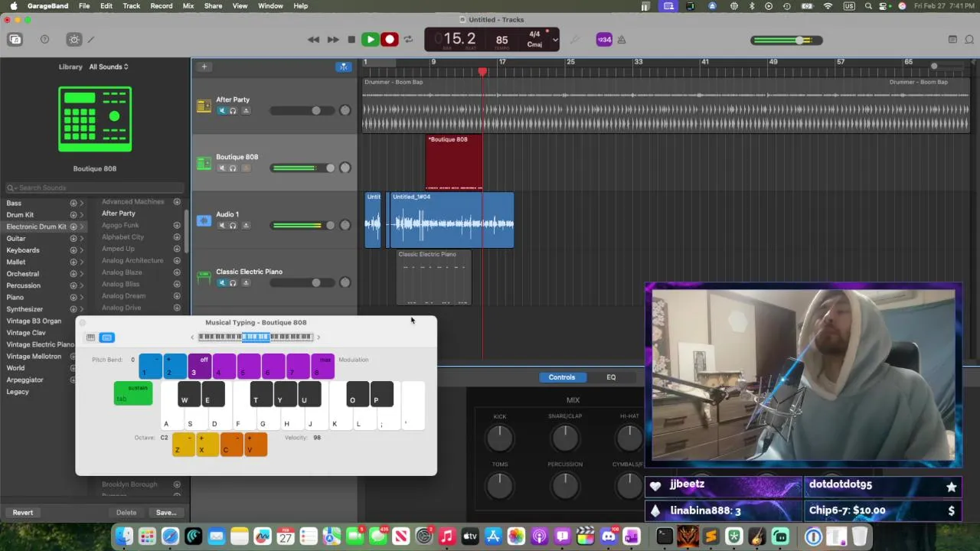Click the Save… button in Library
Screen dimensions: 980x551
(x=166, y=513)
